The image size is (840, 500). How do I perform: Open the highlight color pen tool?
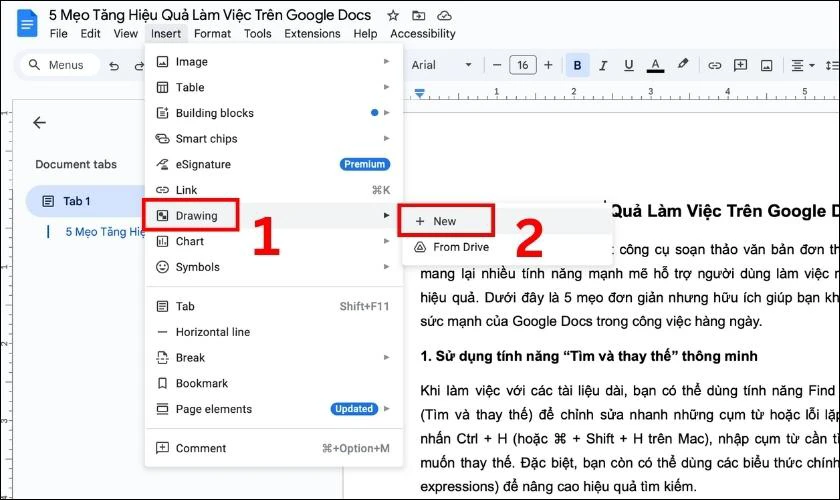coord(682,64)
